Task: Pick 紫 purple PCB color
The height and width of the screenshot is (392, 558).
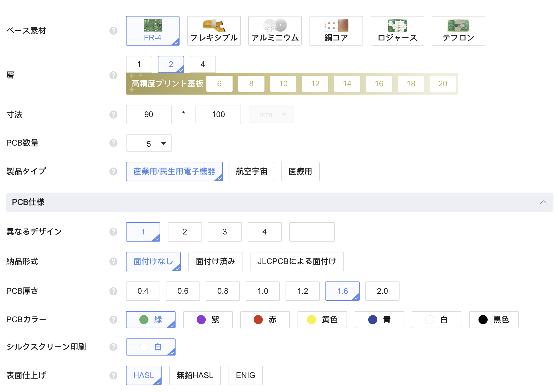Action: point(208,320)
